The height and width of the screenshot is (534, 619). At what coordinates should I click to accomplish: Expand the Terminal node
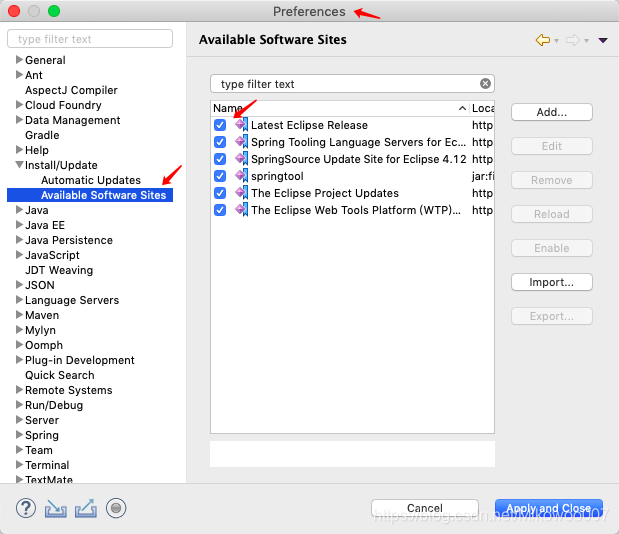pos(19,465)
